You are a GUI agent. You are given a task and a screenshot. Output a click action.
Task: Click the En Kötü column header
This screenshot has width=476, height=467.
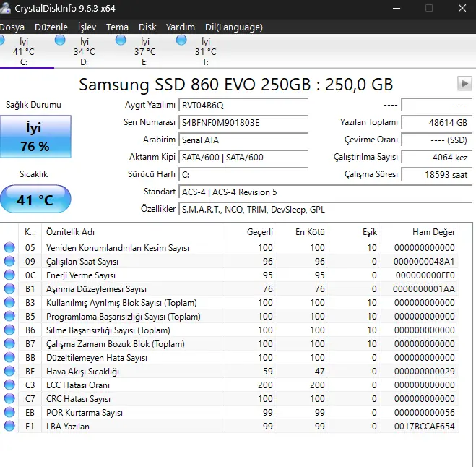click(303, 232)
